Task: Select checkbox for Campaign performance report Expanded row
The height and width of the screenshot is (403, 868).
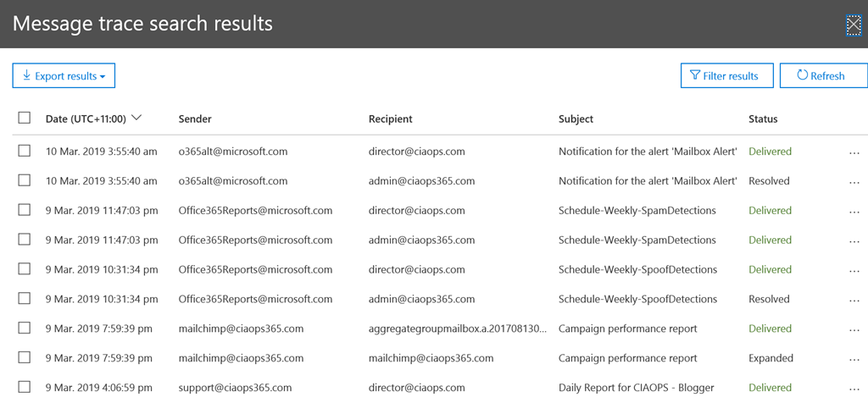Action: click(x=24, y=358)
